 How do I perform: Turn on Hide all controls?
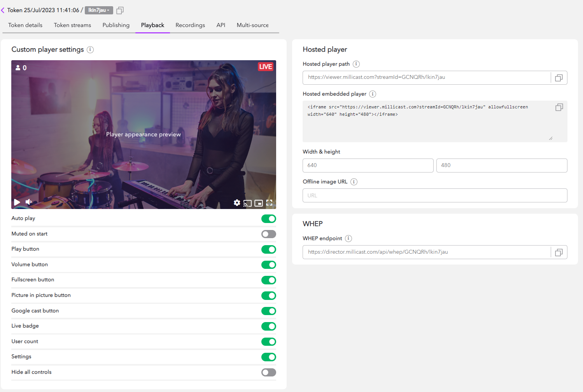(268, 372)
